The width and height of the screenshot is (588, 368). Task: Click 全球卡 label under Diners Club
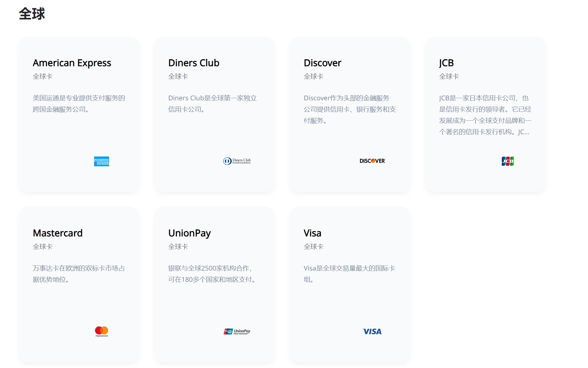178,76
